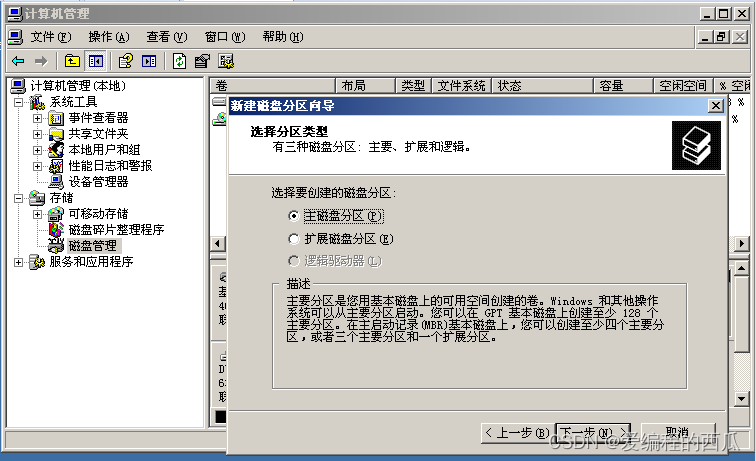
Task: Click the 上一步 button
Action: tap(515, 433)
